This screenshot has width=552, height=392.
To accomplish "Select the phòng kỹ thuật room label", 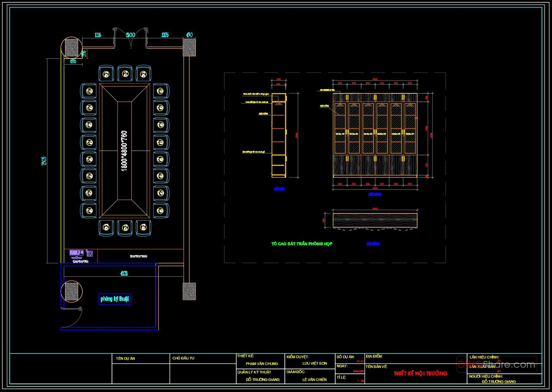I will 115,299.
